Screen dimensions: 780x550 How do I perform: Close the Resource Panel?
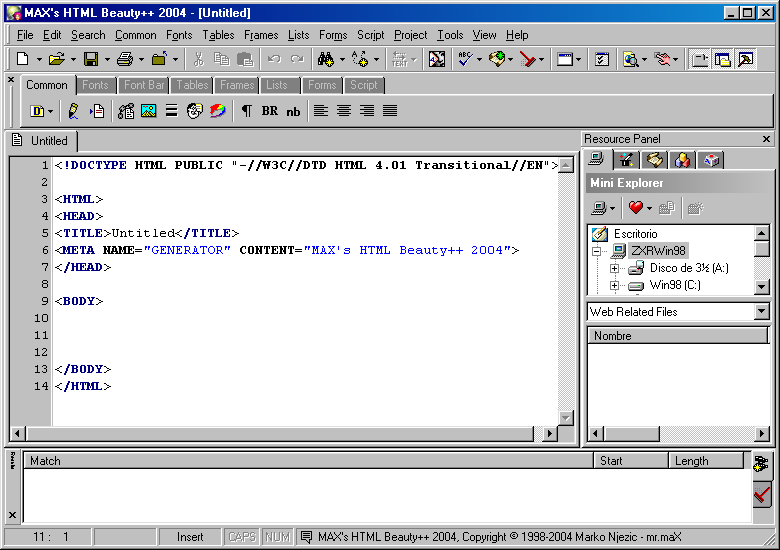766,139
